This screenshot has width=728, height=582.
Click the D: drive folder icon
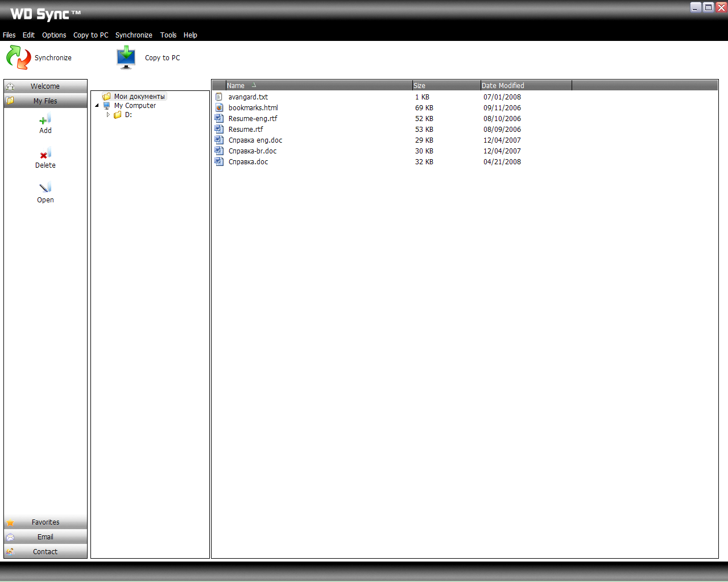pos(118,115)
